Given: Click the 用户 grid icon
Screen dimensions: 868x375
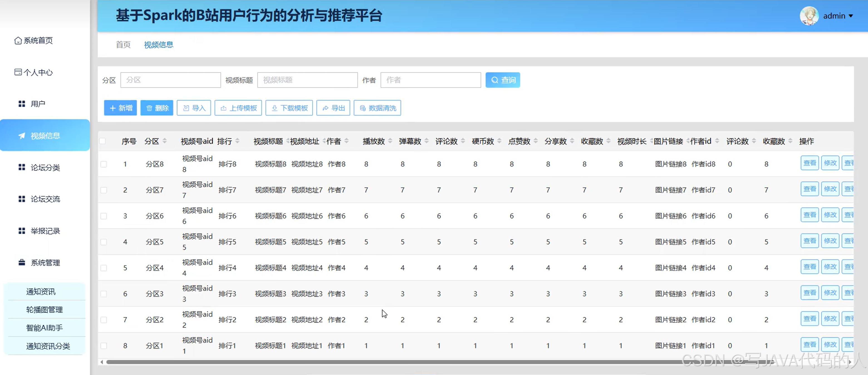Looking at the screenshot, I should tap(22, 104).
